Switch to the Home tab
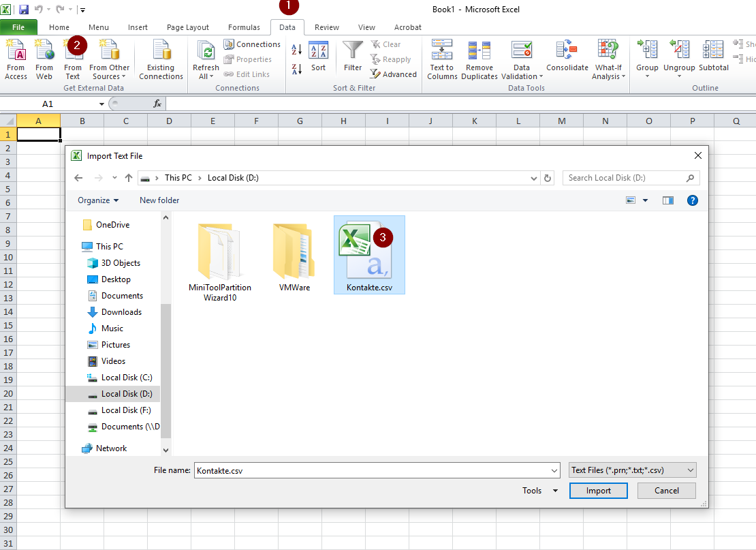Image resolution: width=756 pixels, height=550 pixels. coord(59,27)
